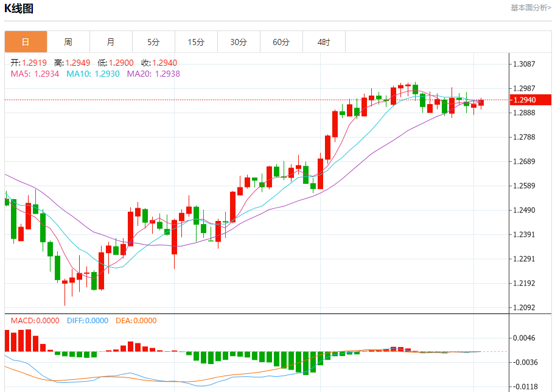The image size is (555, 392).
Task: Click the 1.2689 price axis label
Action: click(x=524, y=161)
